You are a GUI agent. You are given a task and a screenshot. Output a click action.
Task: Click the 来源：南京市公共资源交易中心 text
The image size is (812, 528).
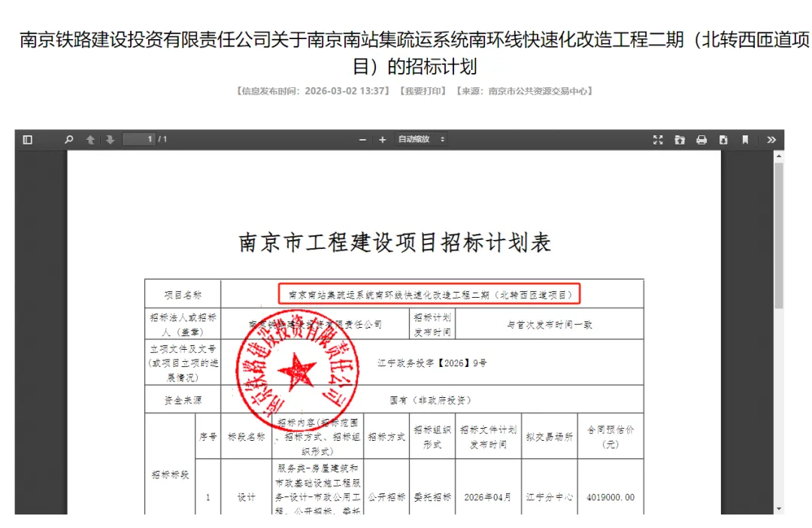(524, 91)
